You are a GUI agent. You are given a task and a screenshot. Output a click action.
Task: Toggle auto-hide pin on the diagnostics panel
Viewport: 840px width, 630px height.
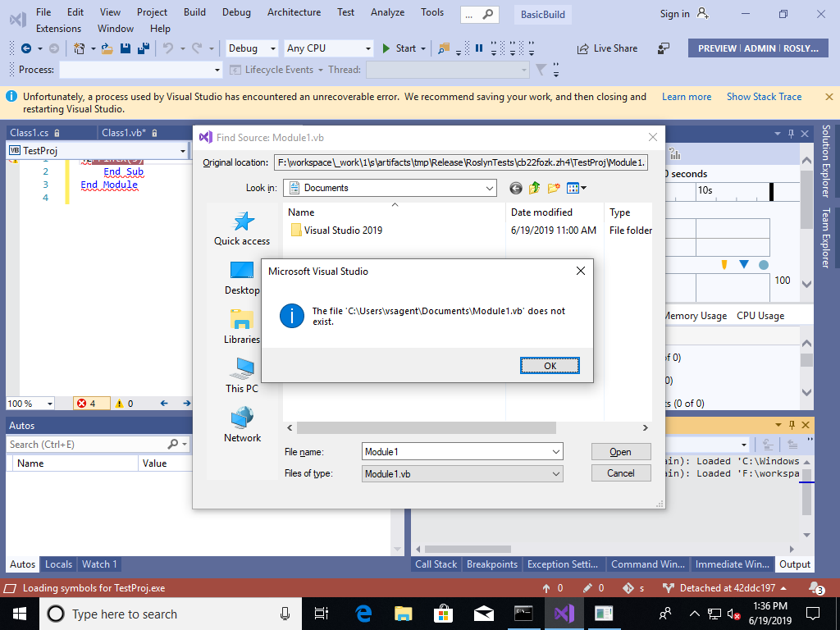coord(789,132)
